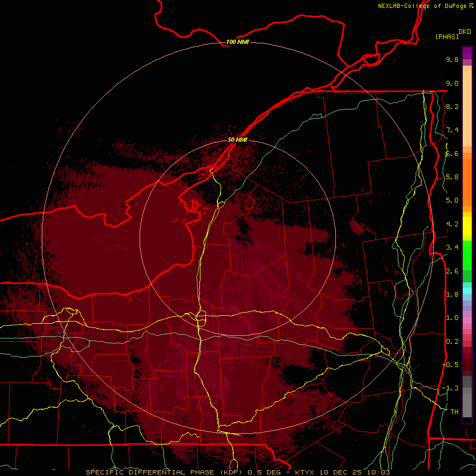Click the 1.8 scale value
476x476 pixels.
[452, 295]
